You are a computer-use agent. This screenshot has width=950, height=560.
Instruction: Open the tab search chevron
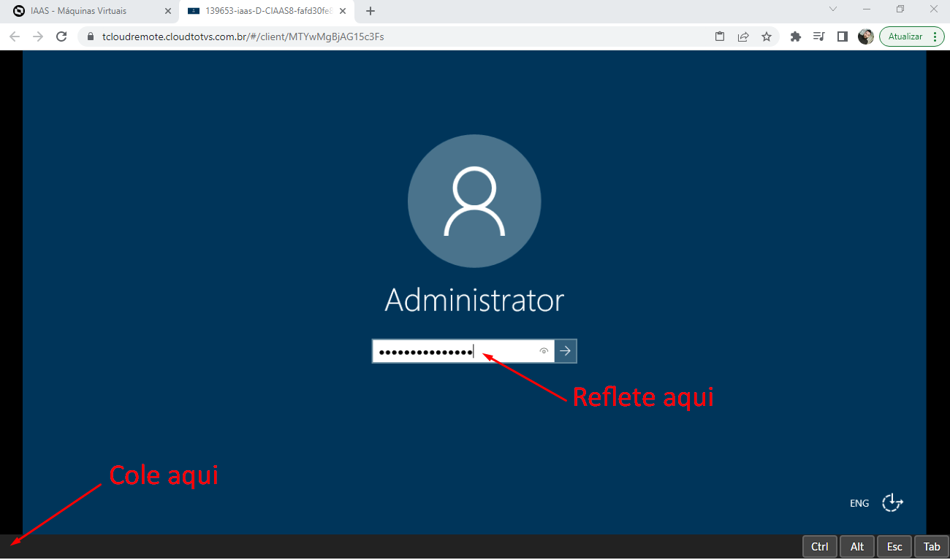(832, 9)
